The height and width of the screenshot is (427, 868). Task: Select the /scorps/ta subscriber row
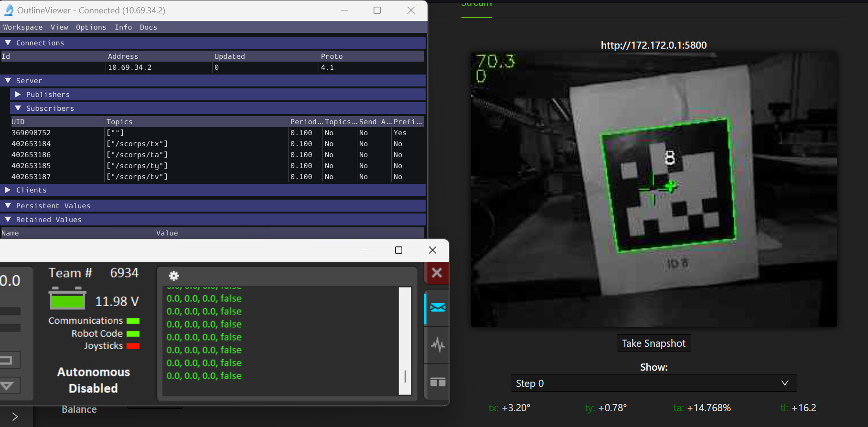(217, 155)
